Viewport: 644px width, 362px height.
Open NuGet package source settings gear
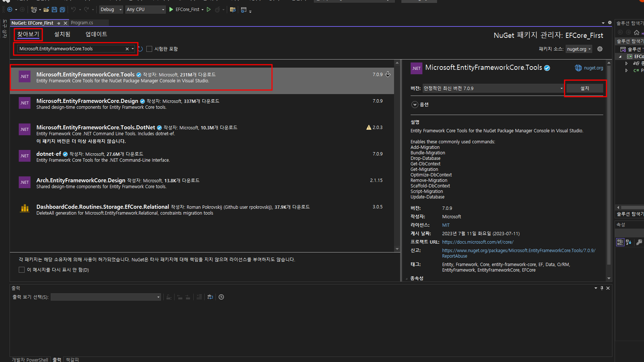(600, 49)
